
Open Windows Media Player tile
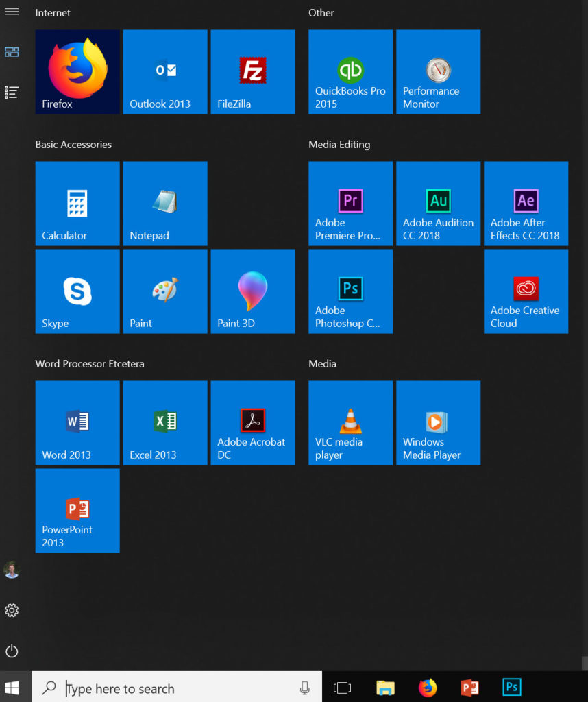(x=438, y=423)
